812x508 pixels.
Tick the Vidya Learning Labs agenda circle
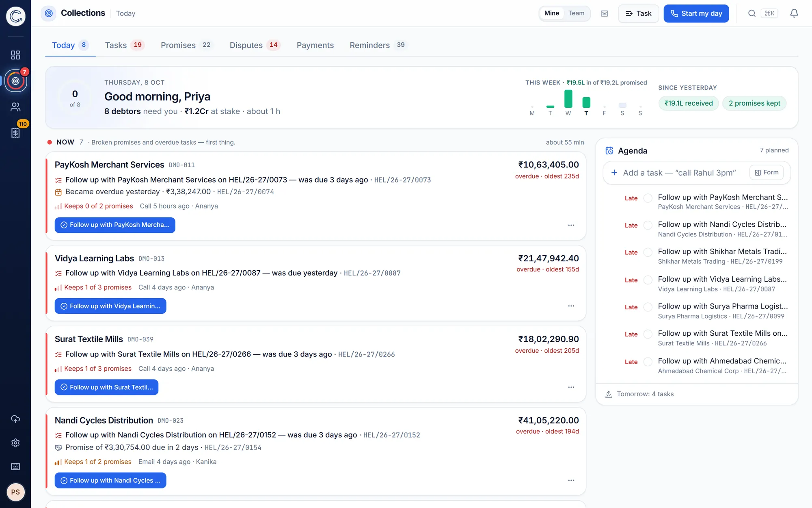pos(648,280)
